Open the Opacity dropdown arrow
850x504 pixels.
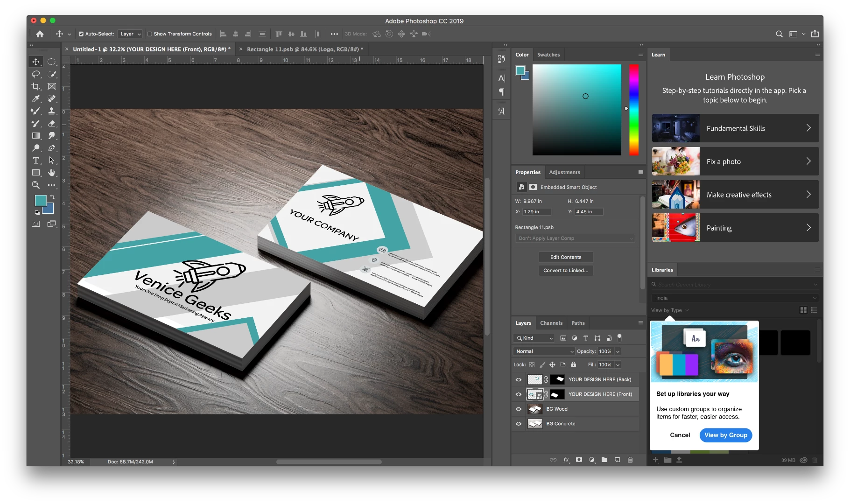tap(618, 351)
